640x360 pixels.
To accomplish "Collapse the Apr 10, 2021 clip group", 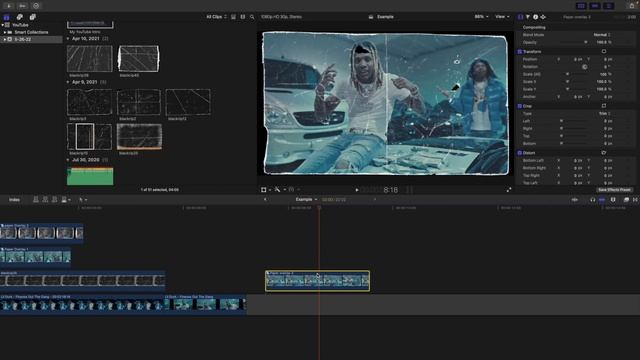I will 68,39.
